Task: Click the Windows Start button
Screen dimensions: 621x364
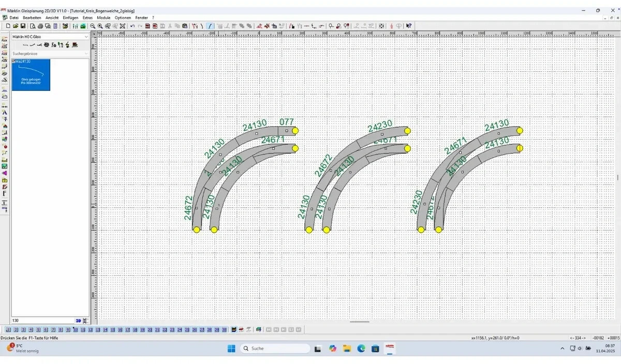Action: 231,348
